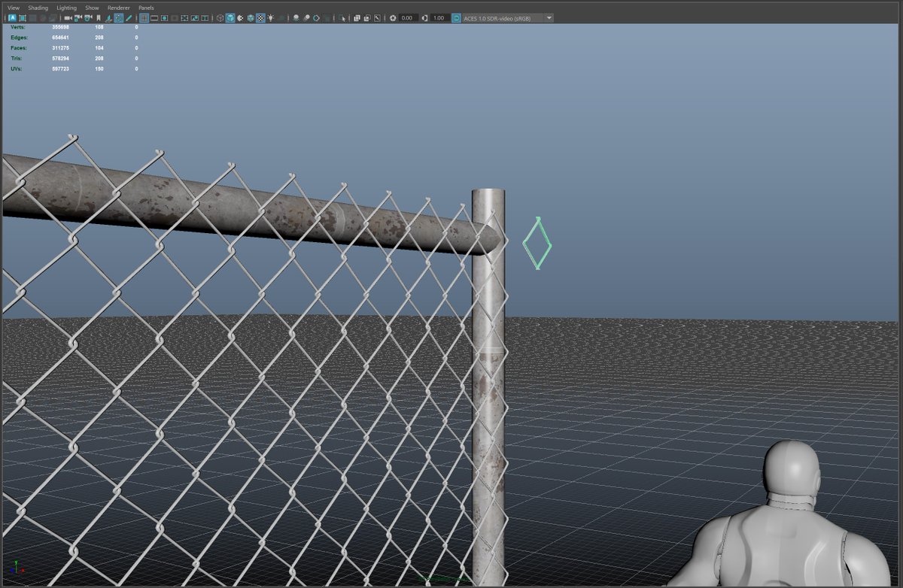Click the Depth of Field icon
Image resolution: width=903 pixels, height=588 pixels.
327,18
